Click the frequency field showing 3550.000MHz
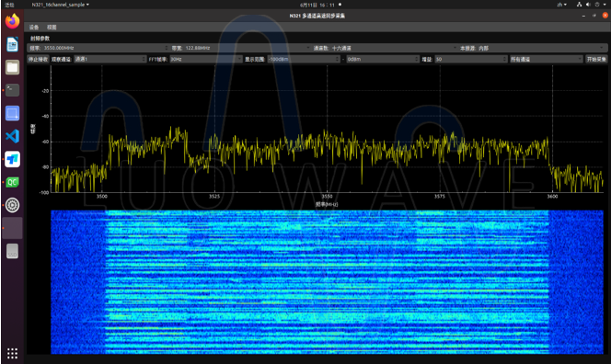611x364 pixels. pyautogui.click(x=105, y=48)
